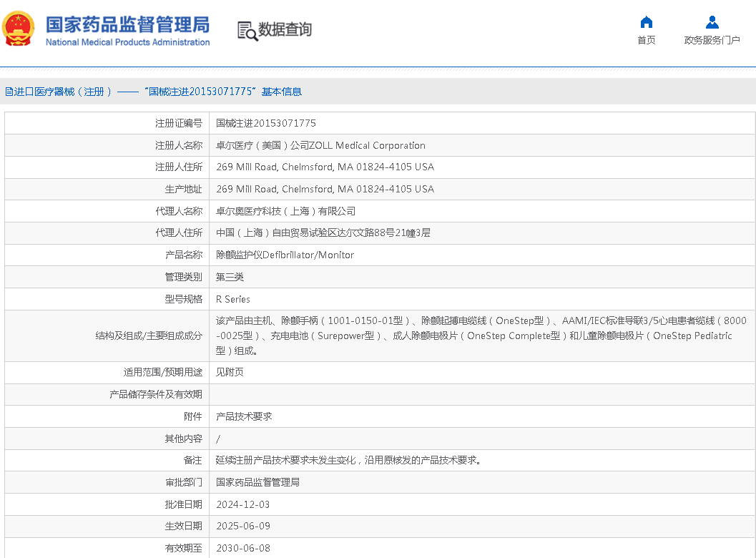Click the 生效日期 row label

pos(183,527)
